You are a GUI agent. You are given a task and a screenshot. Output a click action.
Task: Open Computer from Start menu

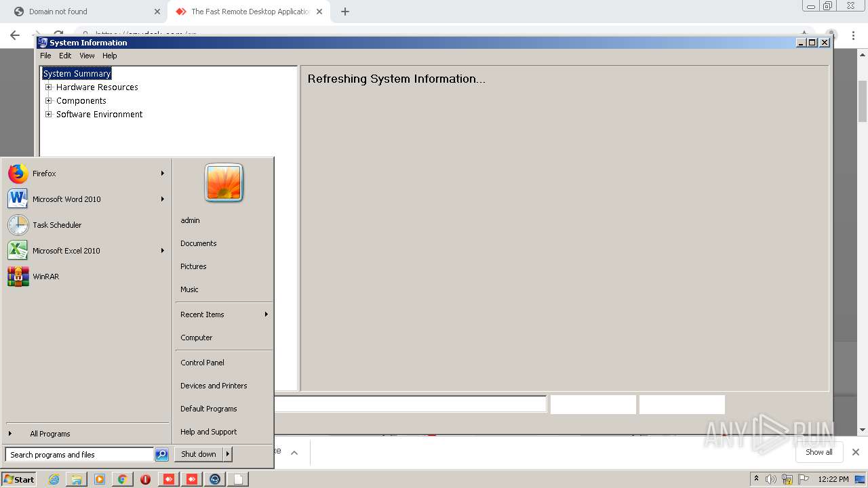(197, 338)
